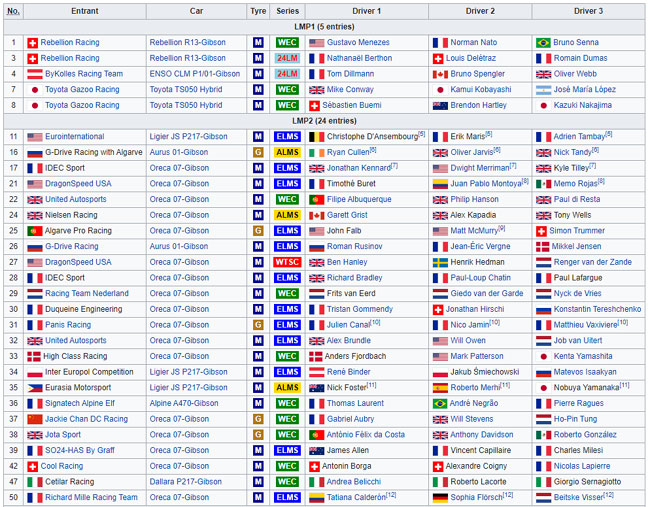
Task: Click the Driver 3 column header
Action: point(588,11)
